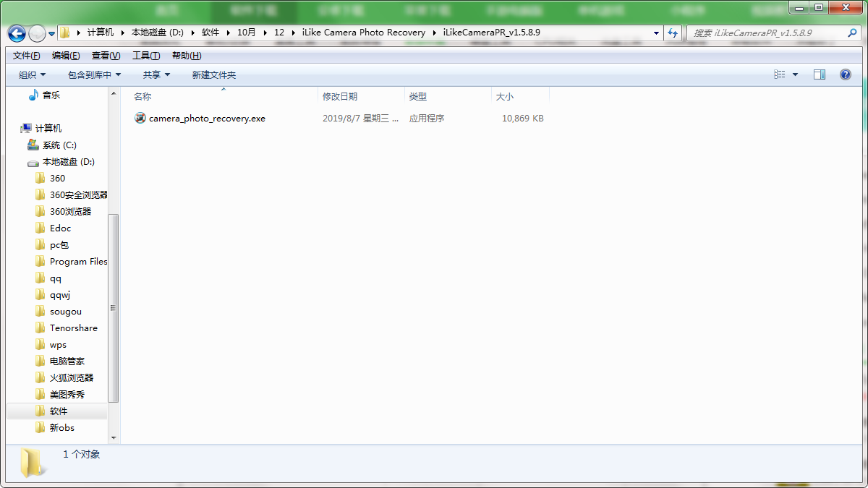Open the 火狐浏览器 folder
Viewport: 868px width, 488px height.
pos(72,377)
